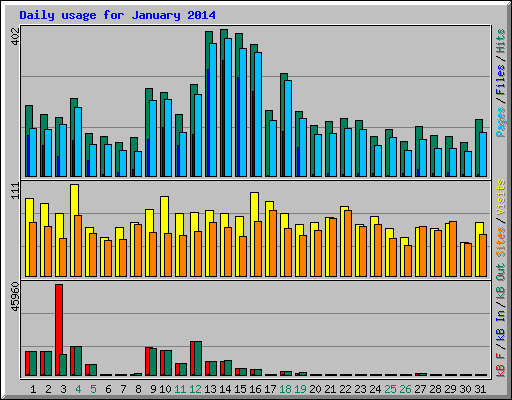
Task: Click the blue 'Files' legend label
Action: 500,80
